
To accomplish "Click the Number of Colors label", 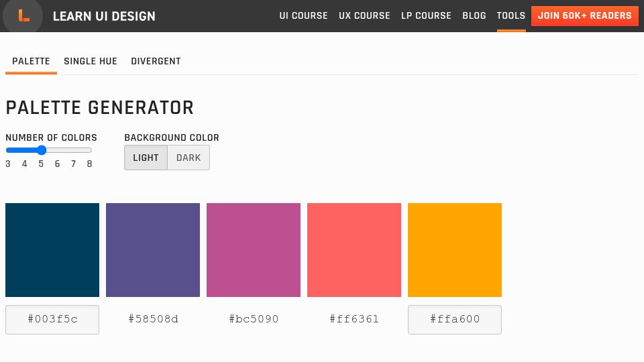I will (x=52, y=137).
